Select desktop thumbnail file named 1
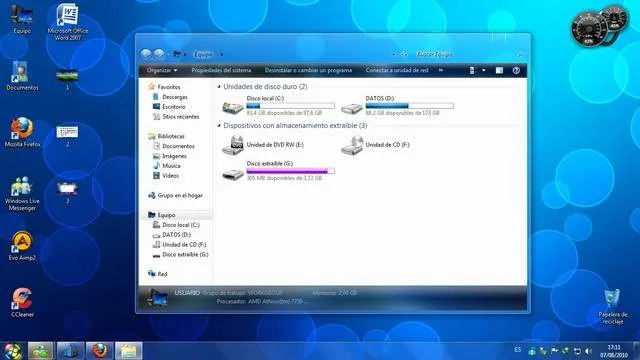 pyautogui.click(x=67, y=80)
